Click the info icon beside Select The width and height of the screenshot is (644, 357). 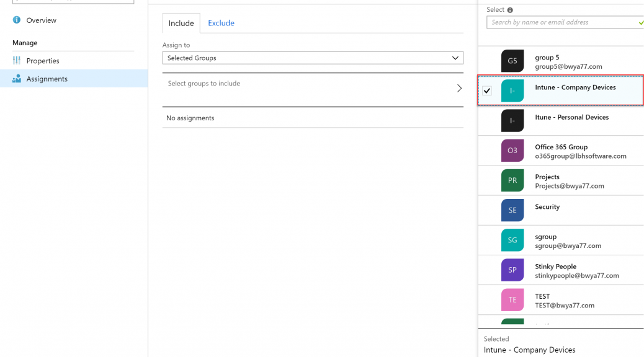tap(510, 10)
